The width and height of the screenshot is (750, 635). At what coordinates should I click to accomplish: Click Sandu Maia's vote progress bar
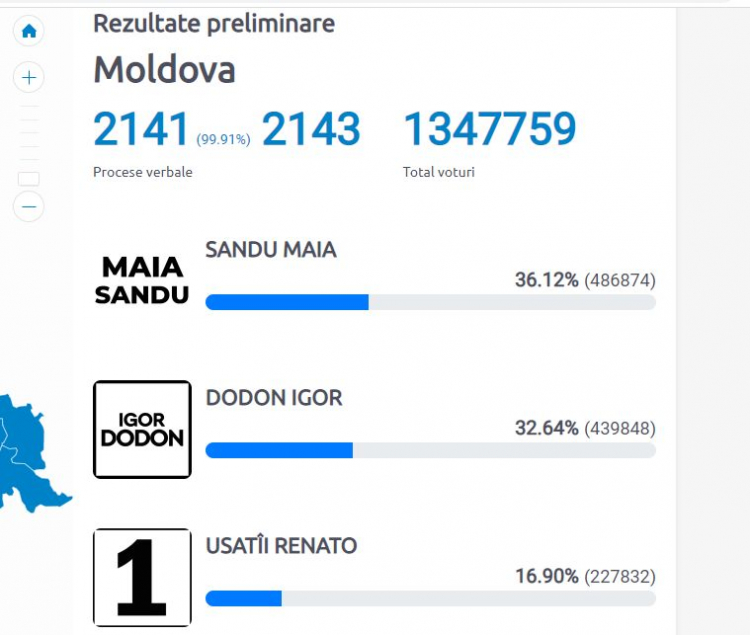430,302
